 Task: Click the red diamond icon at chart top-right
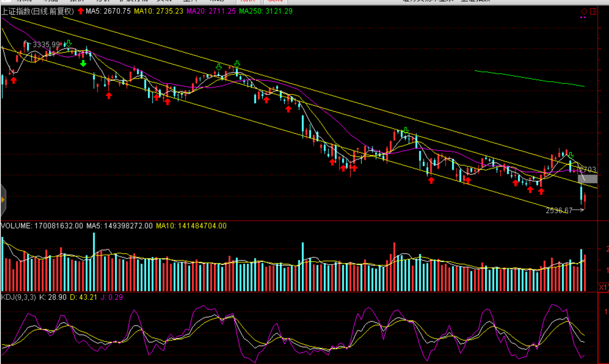584,11
